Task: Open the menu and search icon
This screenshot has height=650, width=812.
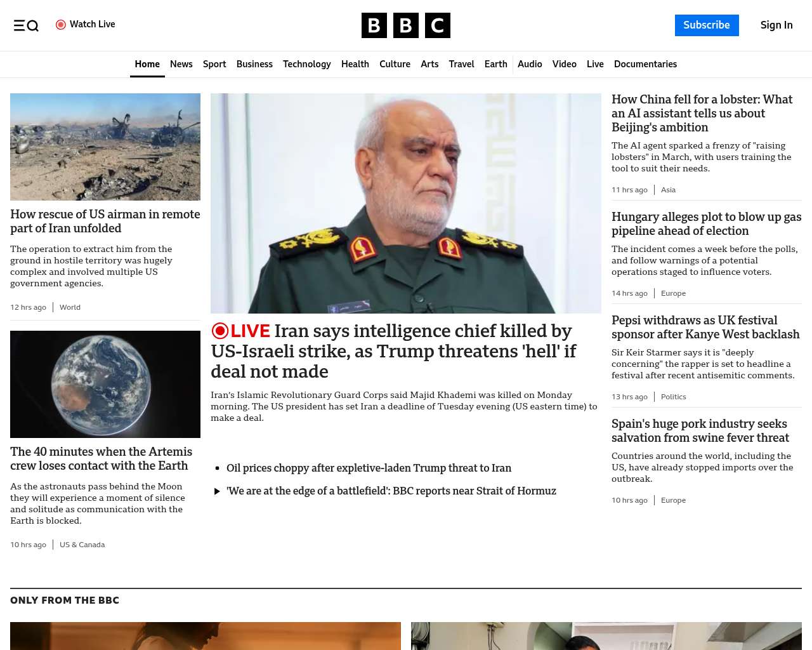Action: tap(26, 25)
